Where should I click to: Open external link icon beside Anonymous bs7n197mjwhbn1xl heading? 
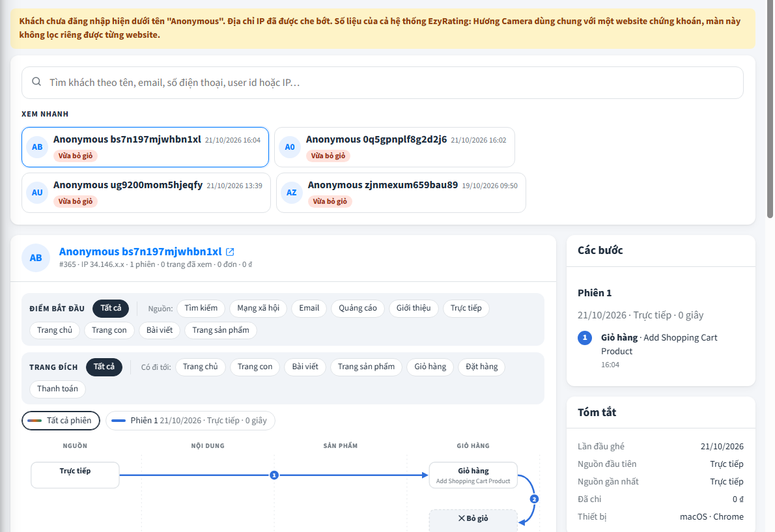(230, 252)
